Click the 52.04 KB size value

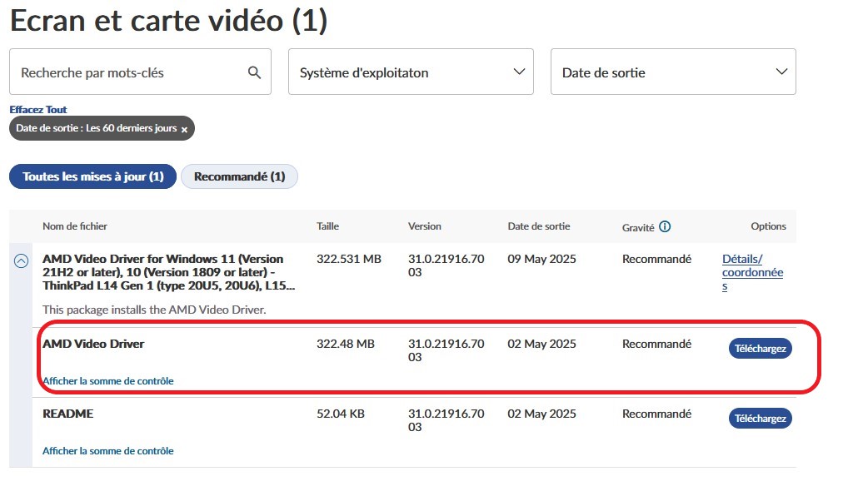[x=341, y=414]
